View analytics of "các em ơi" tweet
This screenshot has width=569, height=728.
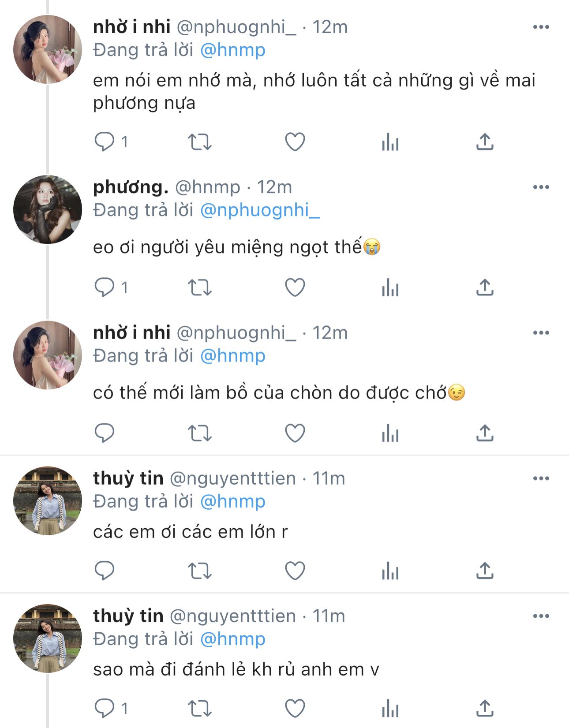390,571
